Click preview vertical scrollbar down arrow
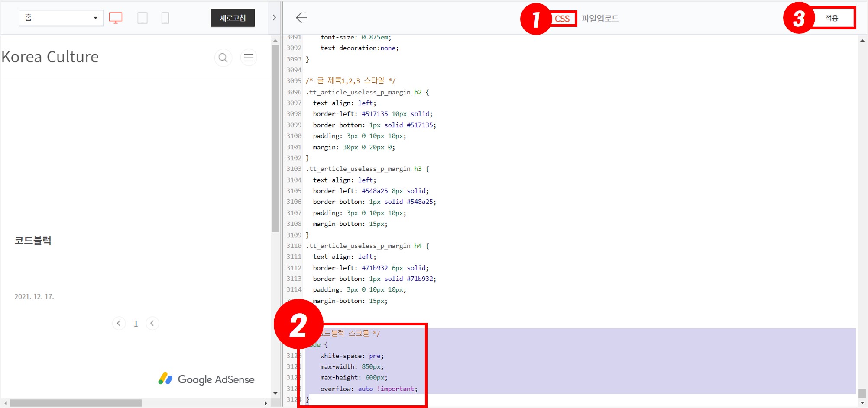Image resolution: width=868 pixels, height=408 pixels. click(275, 393)
